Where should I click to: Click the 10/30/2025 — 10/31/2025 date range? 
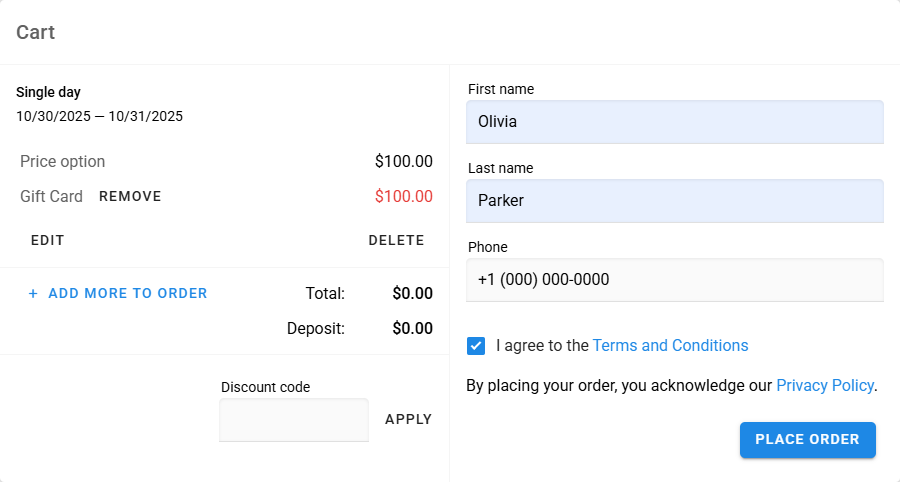pyautogui.click(x=99, y=116)
